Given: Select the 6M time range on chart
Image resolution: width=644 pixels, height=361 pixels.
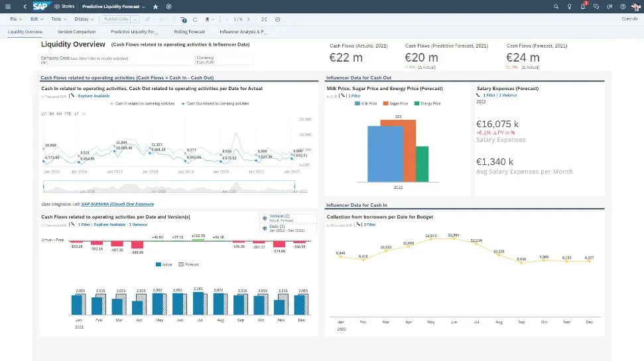Looking at the screenshot, I should [x=59, y=113].
